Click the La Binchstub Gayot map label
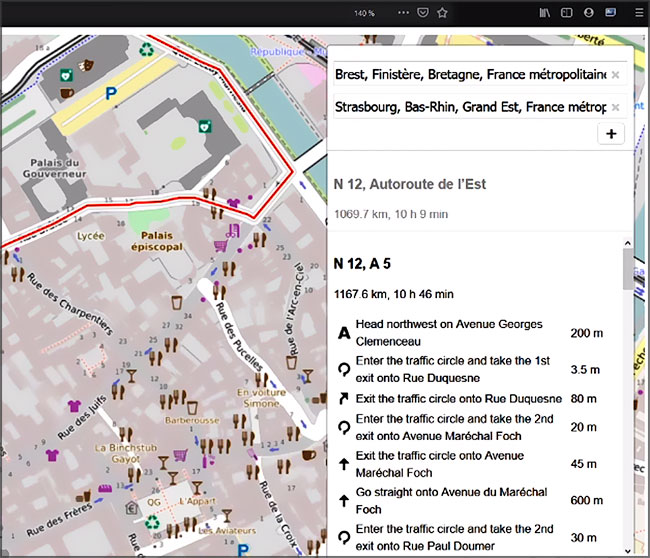The height and width of the screenshot is (558, 650). click(x=126, y=454)
